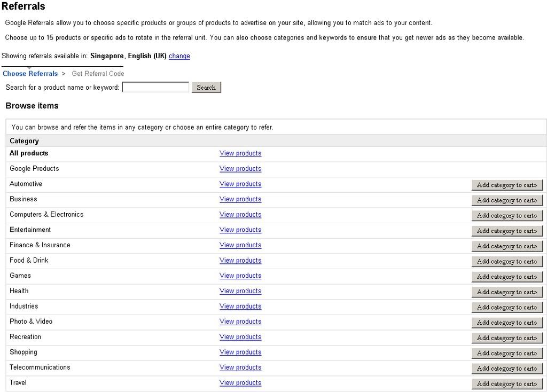
Task: Click the 'Computers & Electronics' category name
Action: click(x=46, y=215)
